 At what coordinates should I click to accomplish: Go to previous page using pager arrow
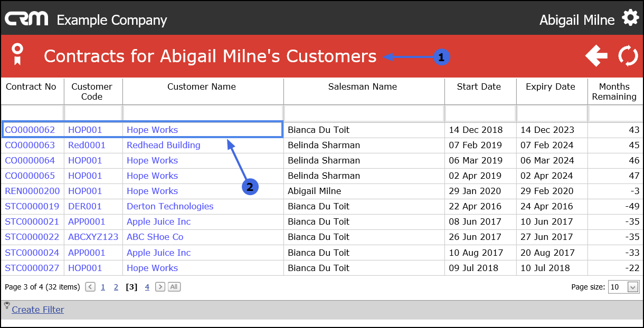(90, 287)
